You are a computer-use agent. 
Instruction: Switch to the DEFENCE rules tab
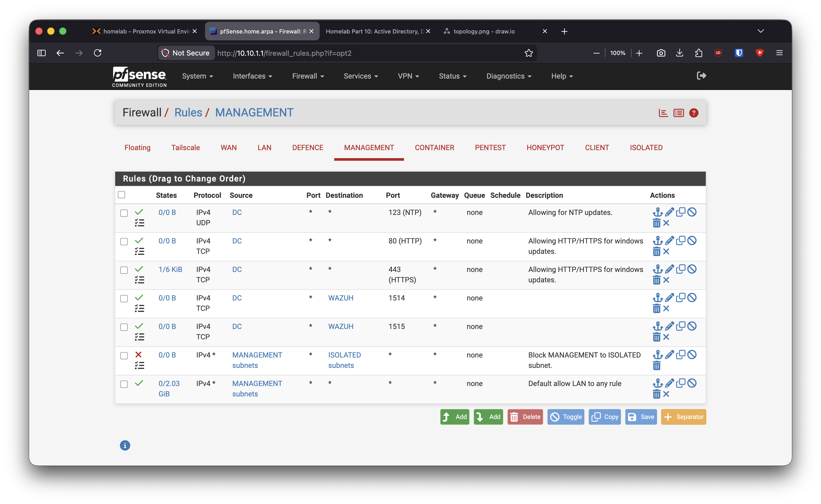coord(307,147)
